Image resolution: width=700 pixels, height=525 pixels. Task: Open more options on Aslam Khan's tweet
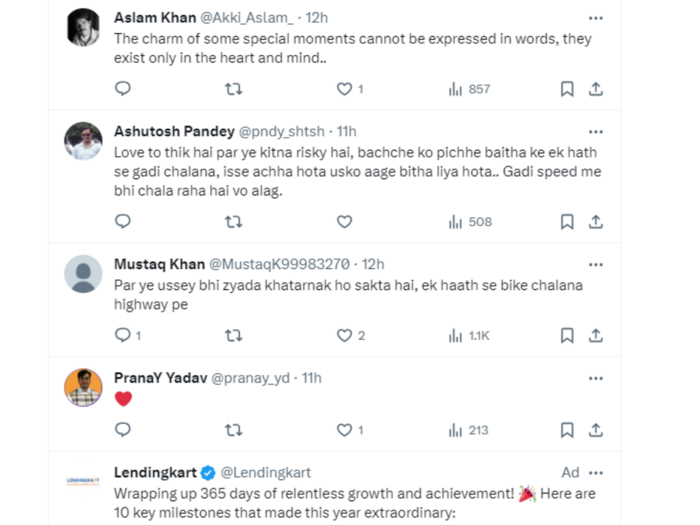(596, 18)
